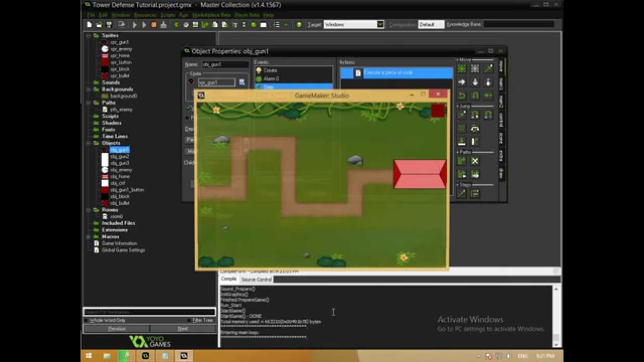Click the Knowledge Base search field
The width and height of the screenshot is (644, 362).
(x=519, y=24)
